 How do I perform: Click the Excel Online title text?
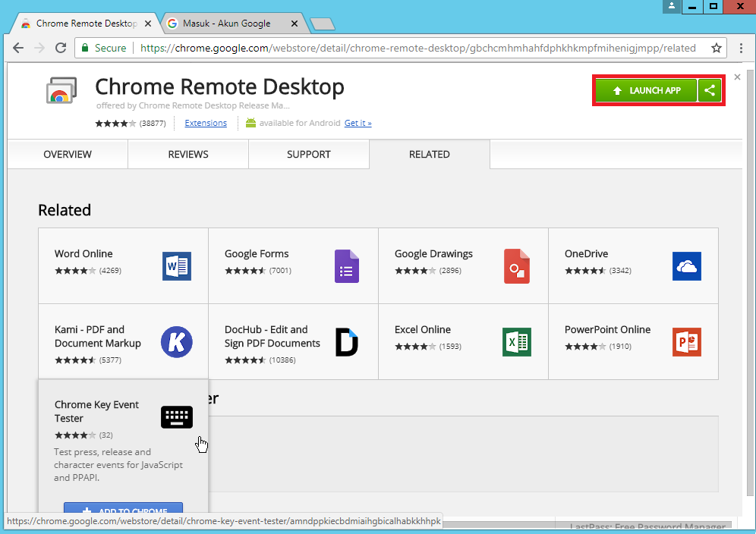pyautogui.click(x=423, y=330)
